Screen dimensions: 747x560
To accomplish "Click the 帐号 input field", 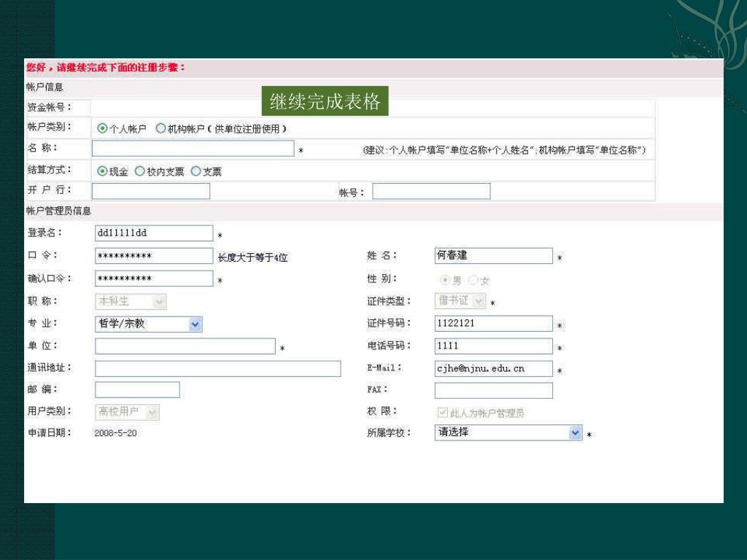I will [431, 191].
